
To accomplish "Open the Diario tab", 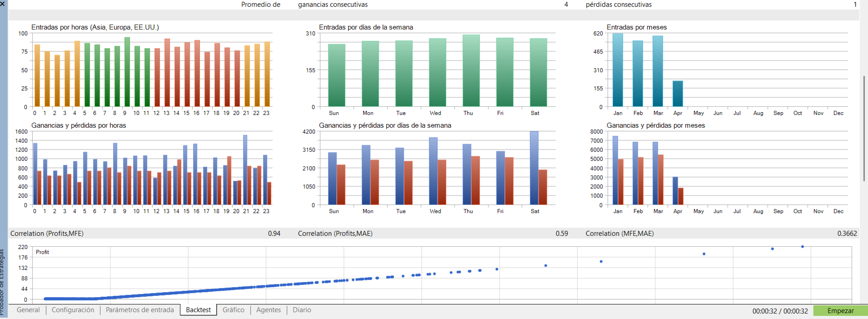I will point(302,310).
